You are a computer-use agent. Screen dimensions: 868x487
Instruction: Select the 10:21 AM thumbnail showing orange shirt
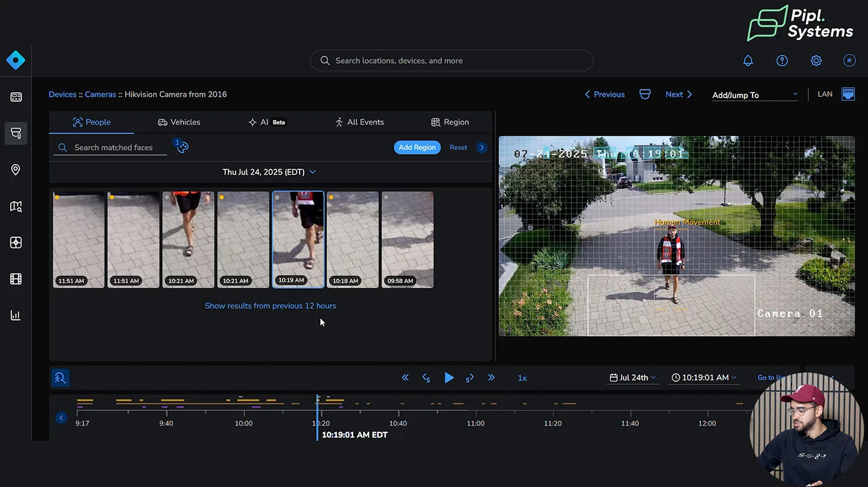tap(188, 239)
